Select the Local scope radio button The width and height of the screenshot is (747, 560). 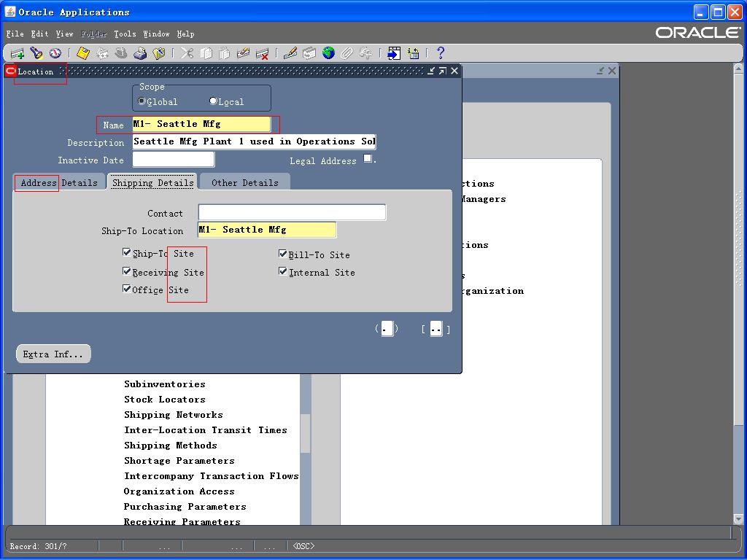(213, 101)
